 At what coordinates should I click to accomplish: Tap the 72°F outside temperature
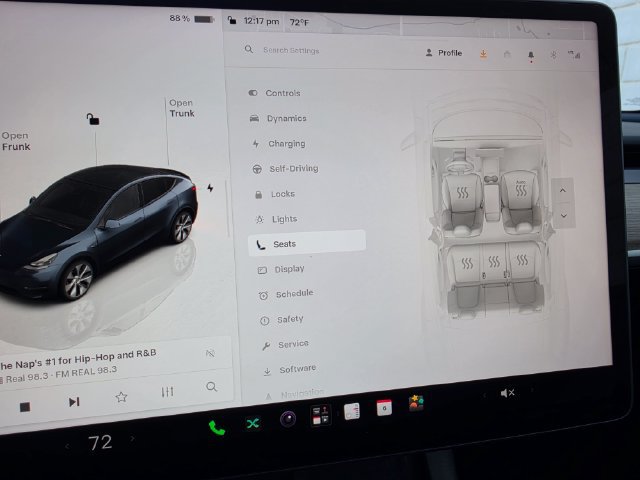coord(299,22)
